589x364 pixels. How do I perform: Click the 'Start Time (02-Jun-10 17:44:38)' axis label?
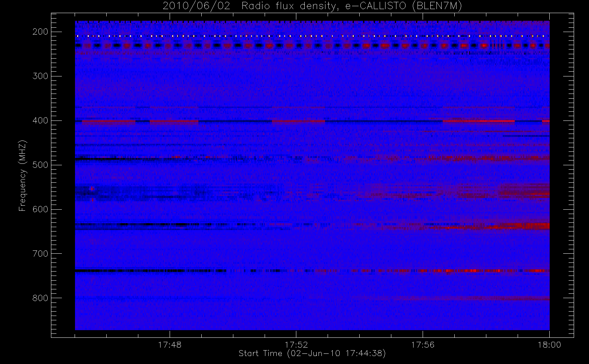[312, 353]
